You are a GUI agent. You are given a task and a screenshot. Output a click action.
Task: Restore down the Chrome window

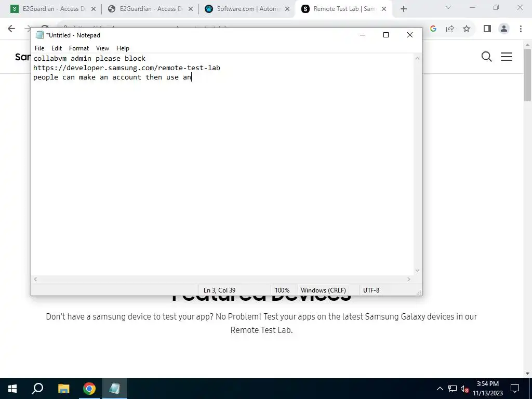click(496, 7)
